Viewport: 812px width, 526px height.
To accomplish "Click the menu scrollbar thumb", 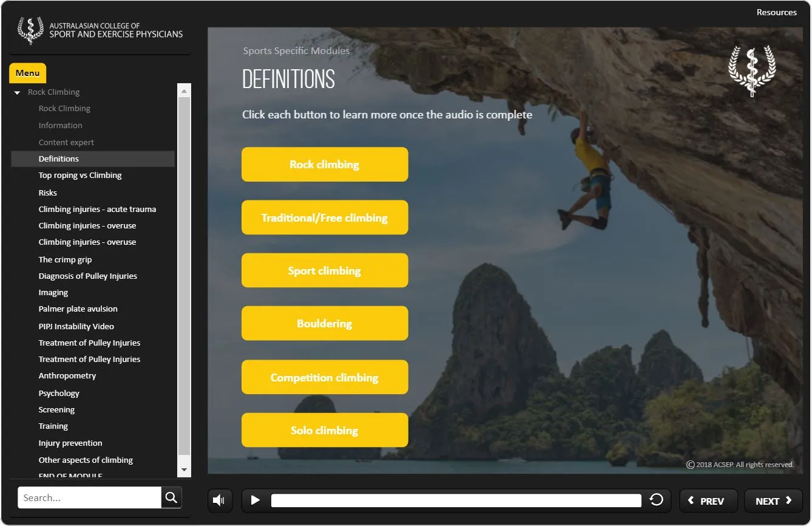I will point(184,276).
